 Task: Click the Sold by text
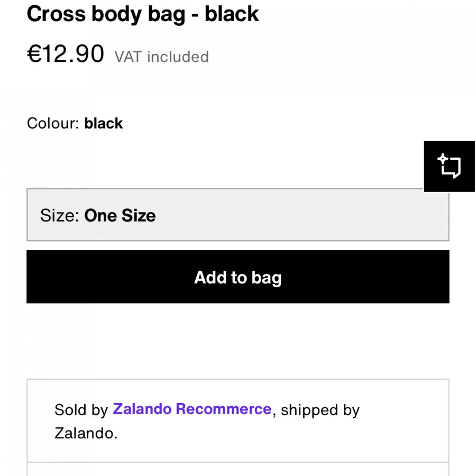click(x=81, y=410)
